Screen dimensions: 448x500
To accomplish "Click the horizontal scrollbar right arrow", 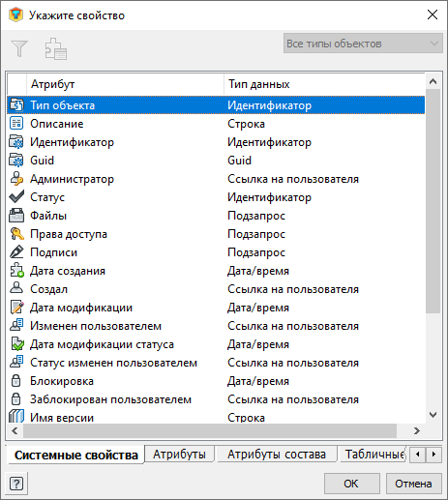I will click(417, 430).
